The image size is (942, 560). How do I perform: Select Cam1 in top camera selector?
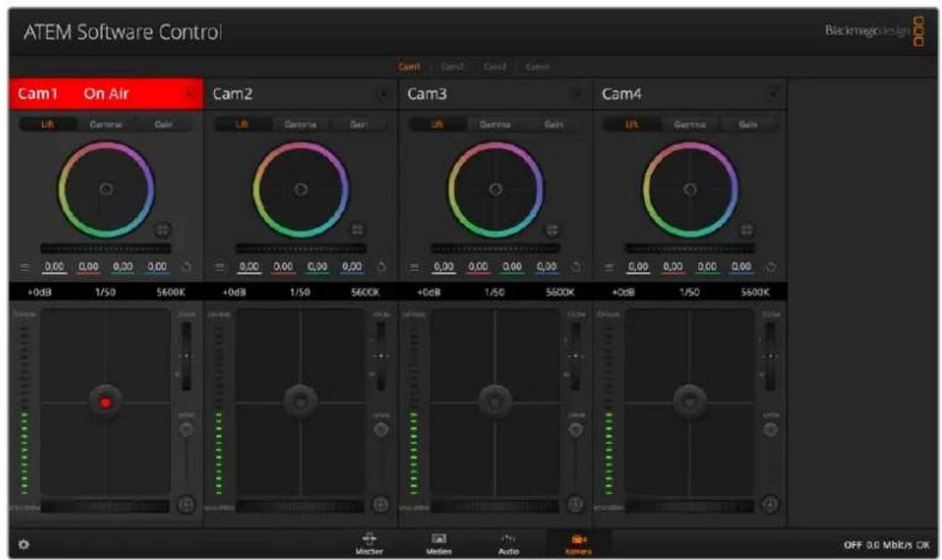409,66
